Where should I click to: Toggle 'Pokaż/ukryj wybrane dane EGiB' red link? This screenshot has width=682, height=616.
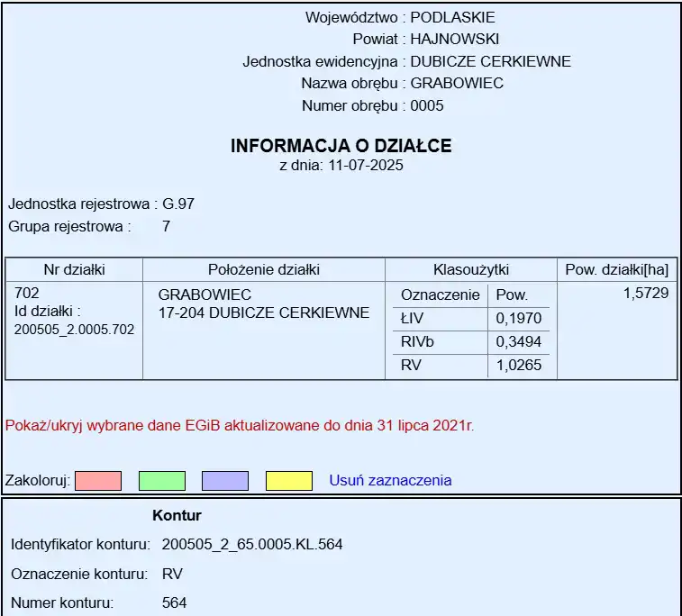pos(240,425)
